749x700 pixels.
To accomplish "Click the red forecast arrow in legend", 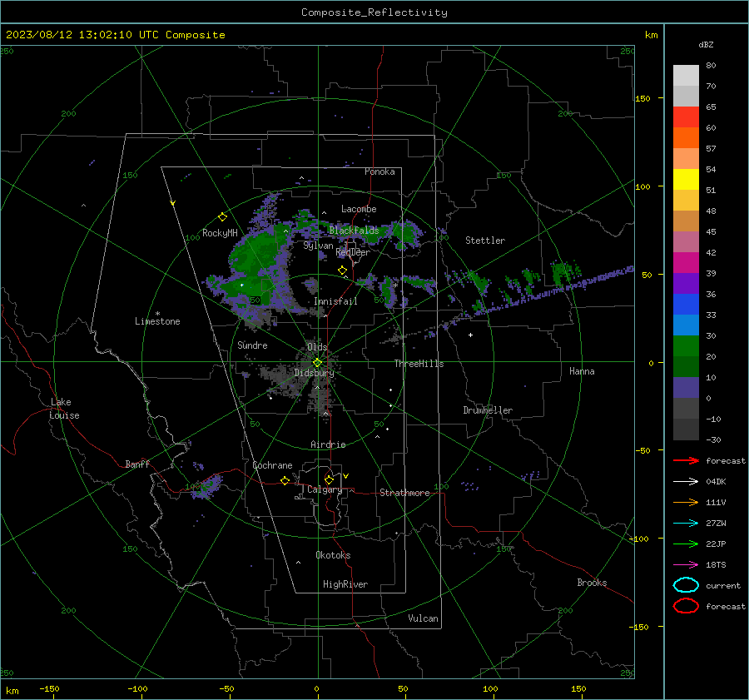I will pyautogui.click(x=686, y=460).
